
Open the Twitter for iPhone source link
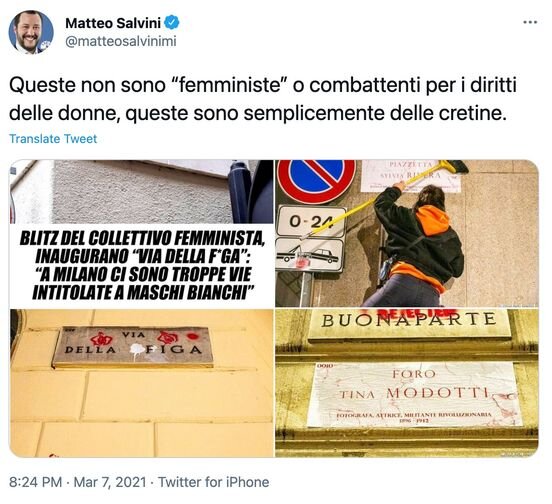[214, 482]
